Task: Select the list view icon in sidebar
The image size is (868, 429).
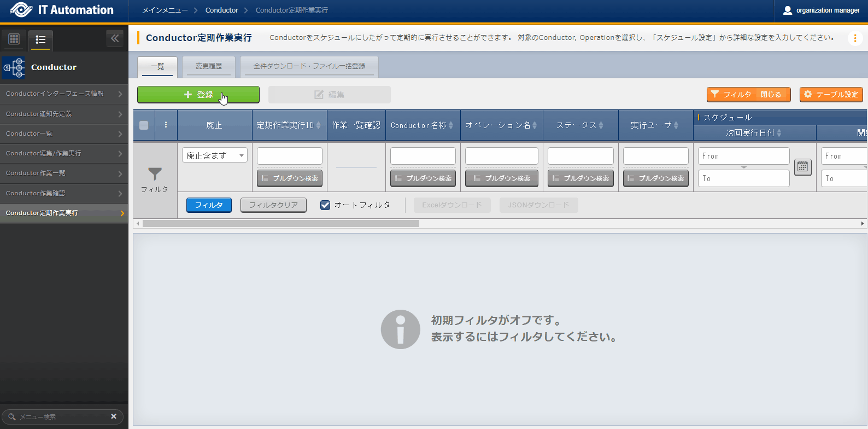Action: (40, 39)
